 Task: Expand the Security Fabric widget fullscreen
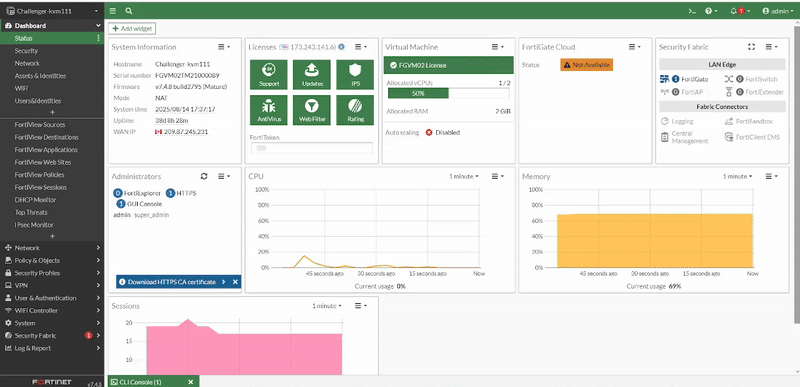point(751,47)
